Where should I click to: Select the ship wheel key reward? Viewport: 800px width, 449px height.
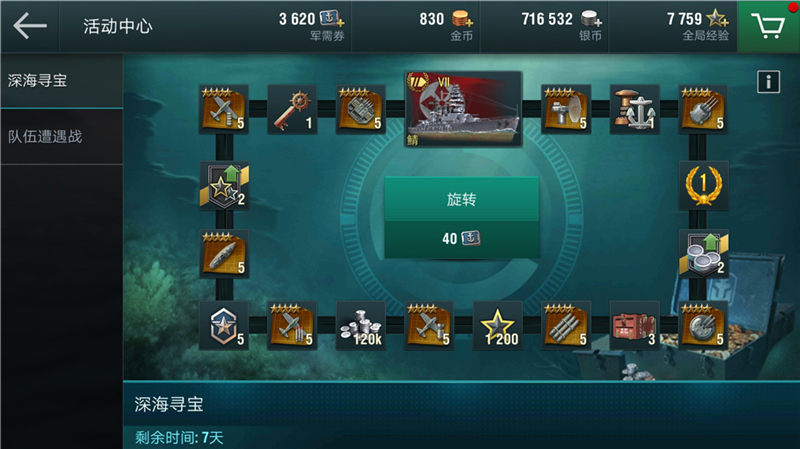point(292,110)
